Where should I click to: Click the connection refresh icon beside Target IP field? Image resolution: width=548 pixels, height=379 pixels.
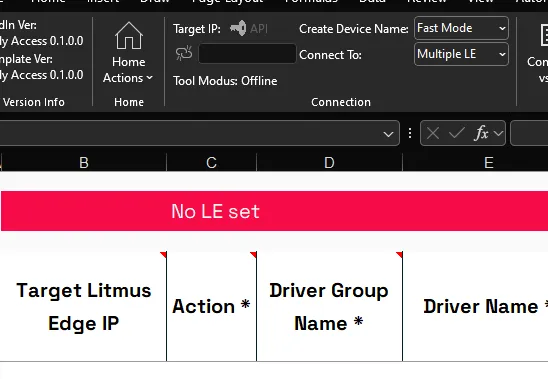click(184, 53)
